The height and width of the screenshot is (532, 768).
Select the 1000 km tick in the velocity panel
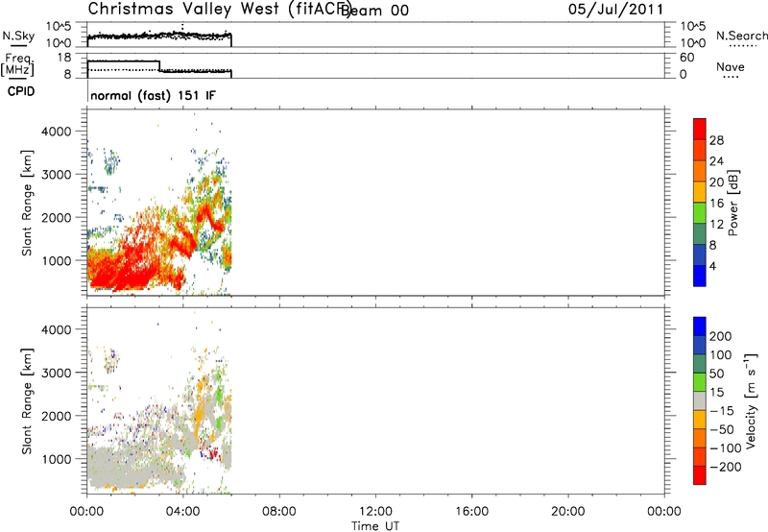pos(57,459)
